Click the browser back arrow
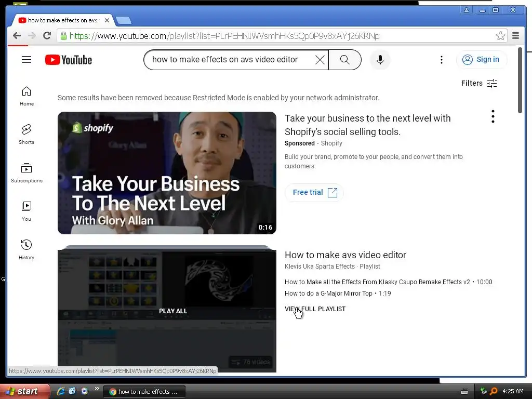The width and height of the screenshot is (532, 399). tap(17, 36)
